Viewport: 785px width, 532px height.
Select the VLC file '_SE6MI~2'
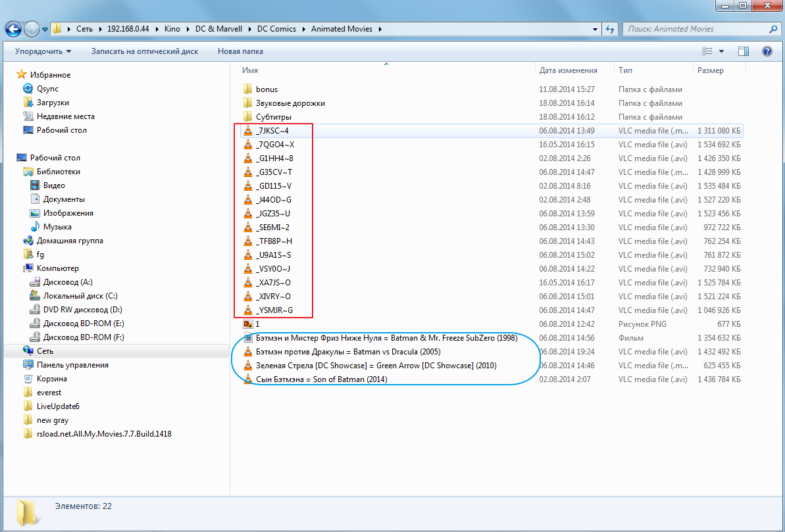coord(266,228)
